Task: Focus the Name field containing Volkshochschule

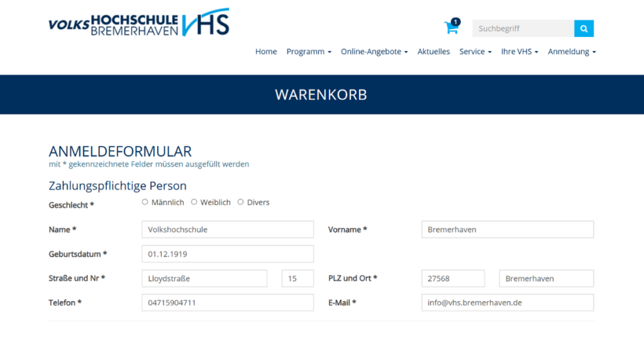Action: tap(228, 230)
